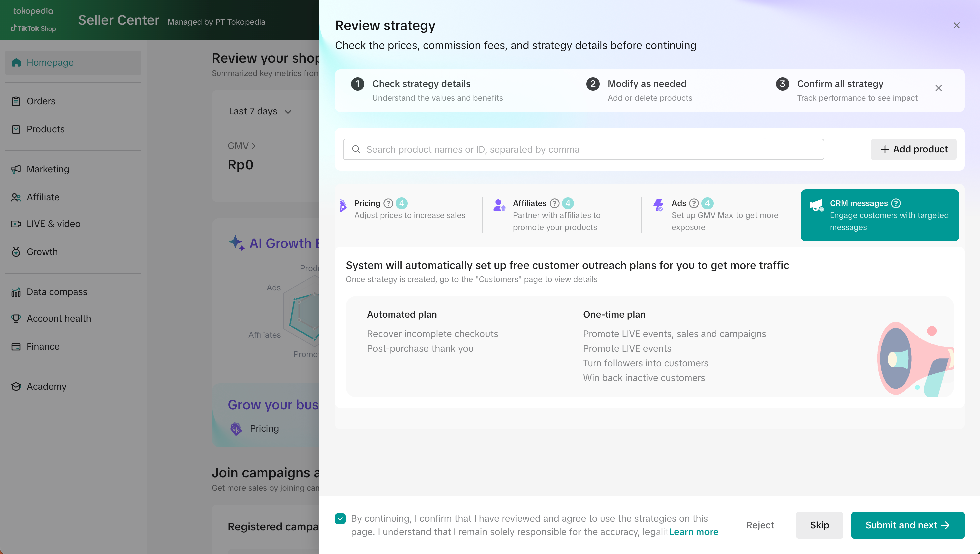
Task: Click the Skip button
Action: coord(819,525)
